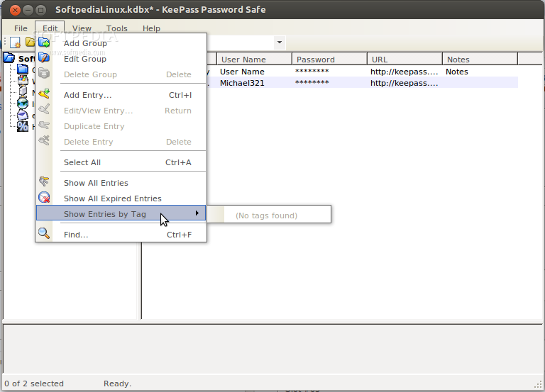
Task: Click the URL cell in the Michael321 row
Action: [404, 83]
